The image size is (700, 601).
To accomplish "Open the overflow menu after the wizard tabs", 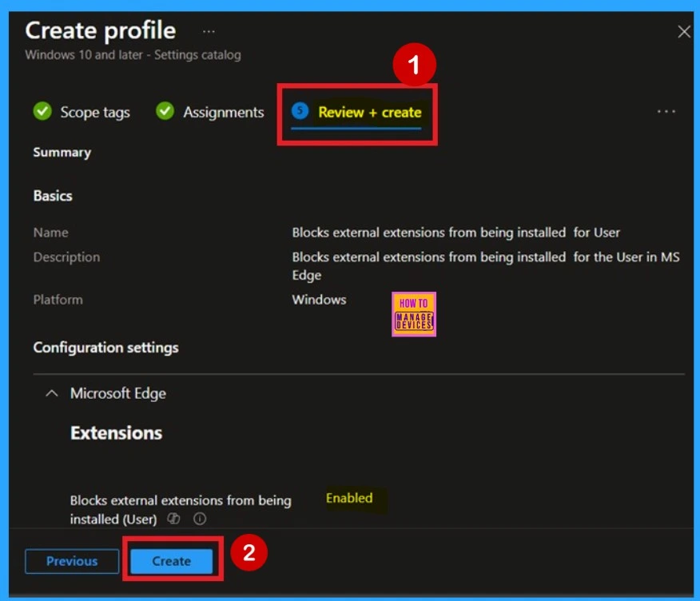I will point(666,111).
